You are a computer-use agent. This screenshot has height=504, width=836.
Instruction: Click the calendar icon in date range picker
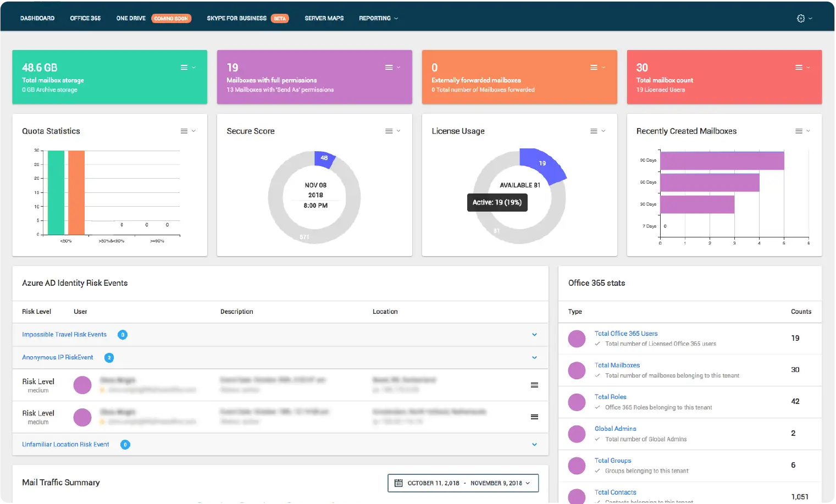point(398,483)
